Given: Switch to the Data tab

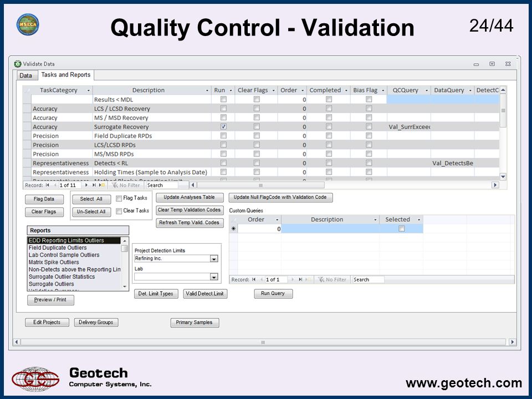Looking at the screenshot, I should tap(26, 75).
